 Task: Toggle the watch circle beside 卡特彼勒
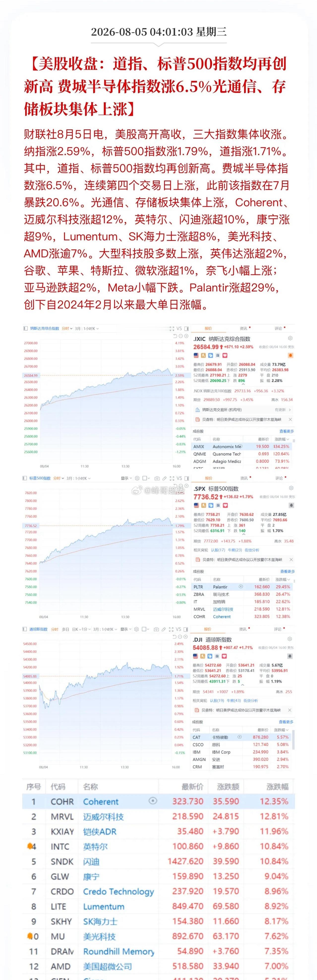240,737
